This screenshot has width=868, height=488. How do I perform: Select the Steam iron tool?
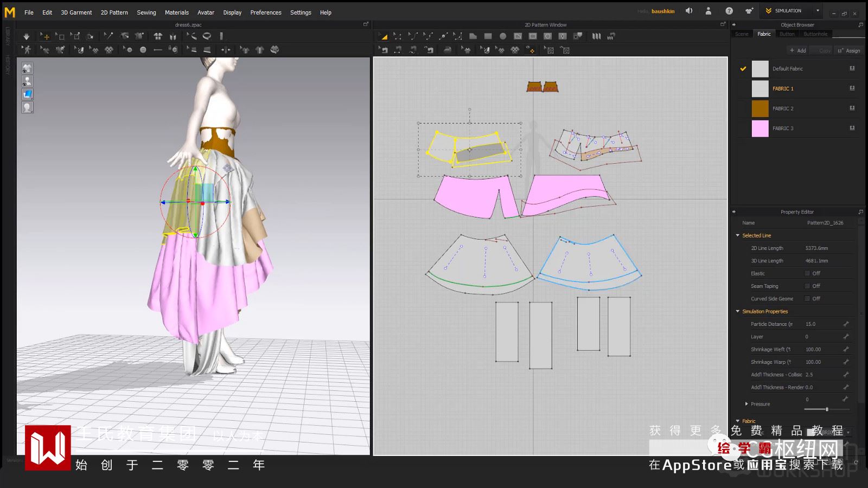pos(447,50)
